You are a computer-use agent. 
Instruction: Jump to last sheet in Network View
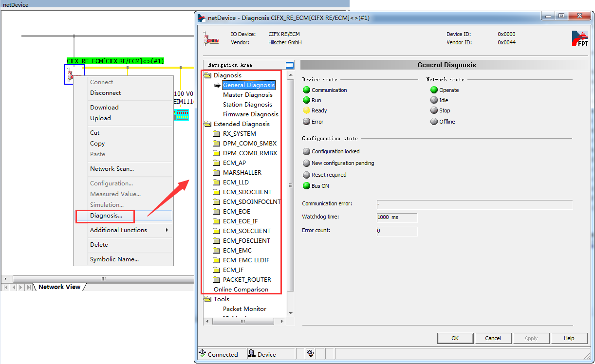[29, 287]
